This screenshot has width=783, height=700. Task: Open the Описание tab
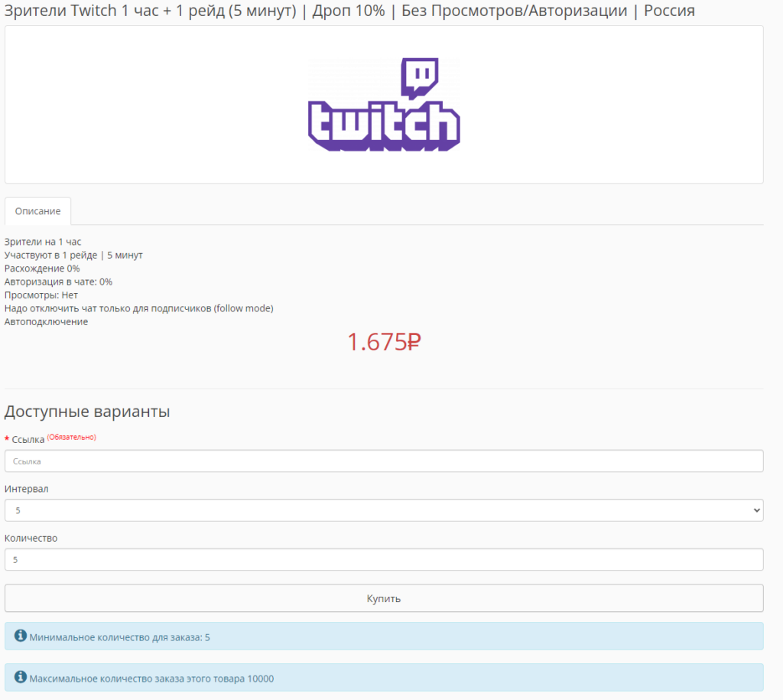pyautogui.click(x=38, y=211)
